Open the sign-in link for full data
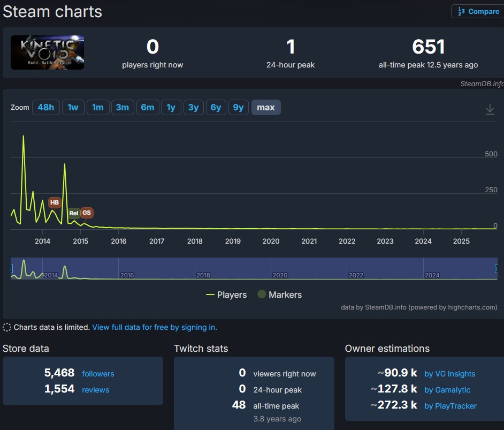504x430 pixels. (155, 327)
